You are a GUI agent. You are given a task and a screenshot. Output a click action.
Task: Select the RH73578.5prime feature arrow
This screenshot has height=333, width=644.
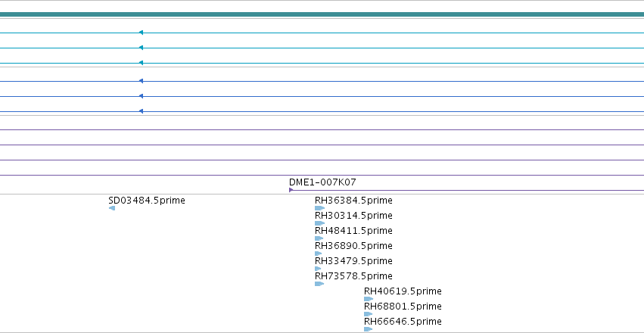(x=319, y=284)
